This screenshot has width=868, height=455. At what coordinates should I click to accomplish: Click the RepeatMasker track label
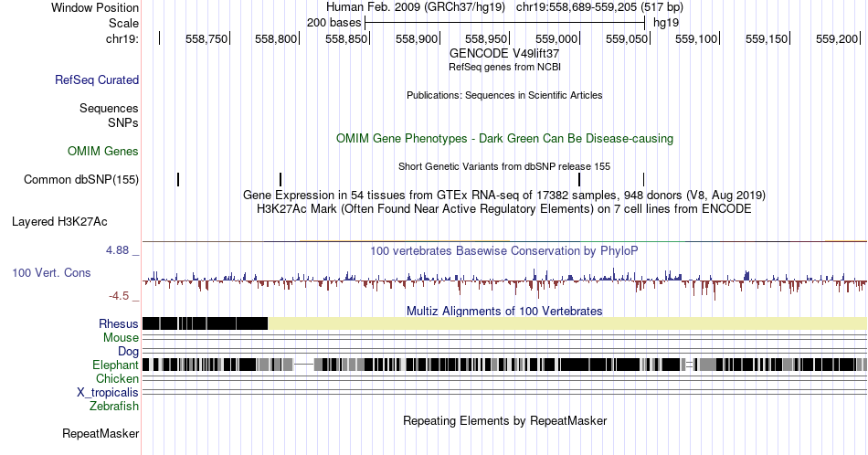(101, 433)
